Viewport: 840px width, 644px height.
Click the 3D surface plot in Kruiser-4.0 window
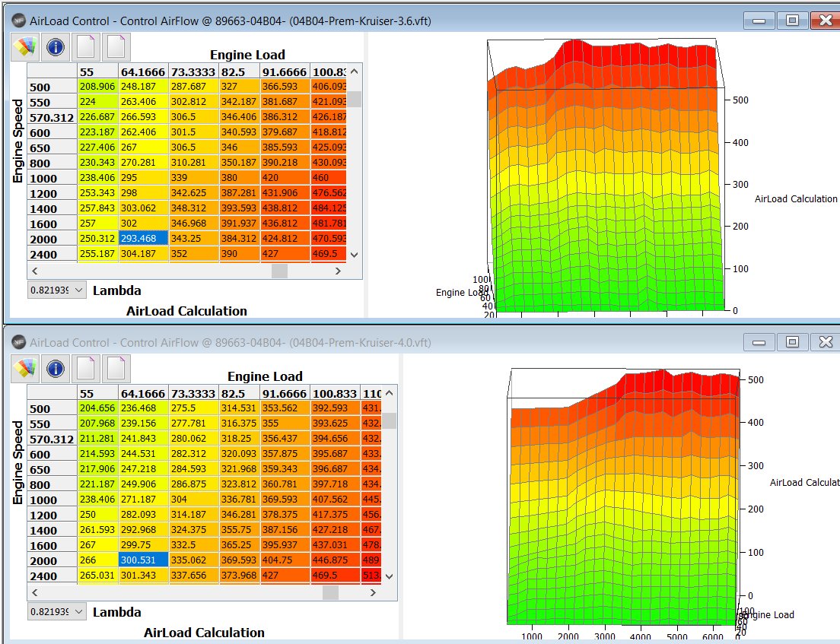(x=624, y=496)
